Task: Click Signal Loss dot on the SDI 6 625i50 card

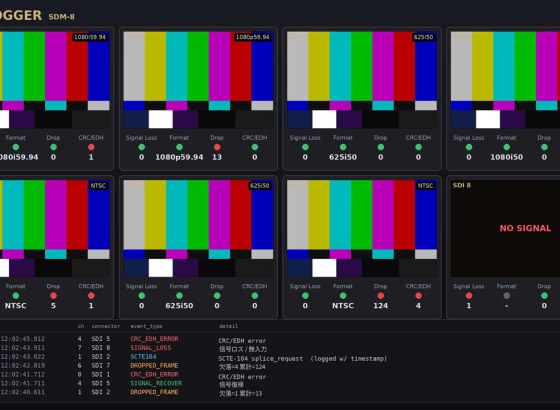Action: [141, 296]
